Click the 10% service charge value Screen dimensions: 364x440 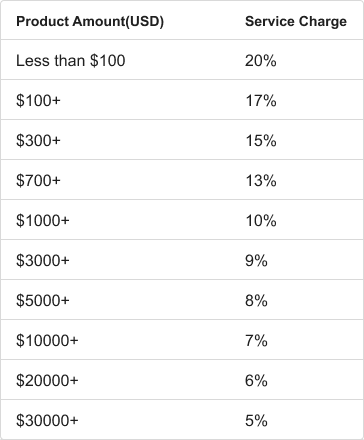(261, 221)
